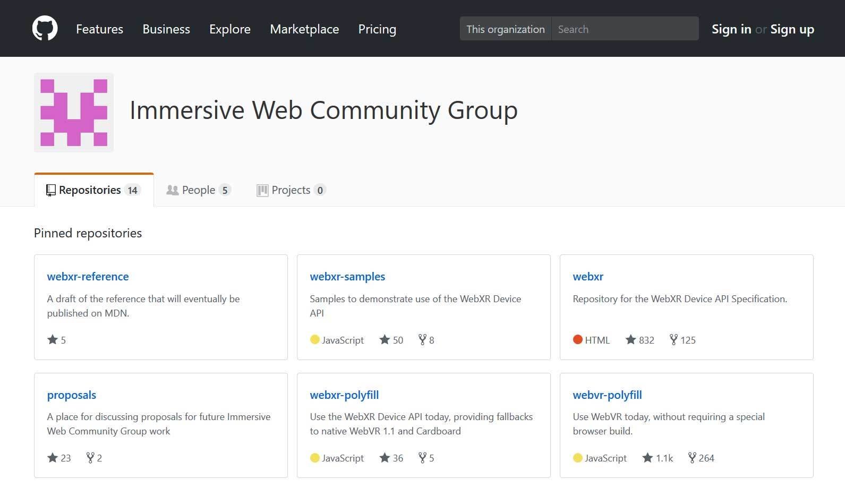Image resolution: width=845 pixels, height=504 pixels.
Task: Open the webxr repository link
Action: (588, 276)
